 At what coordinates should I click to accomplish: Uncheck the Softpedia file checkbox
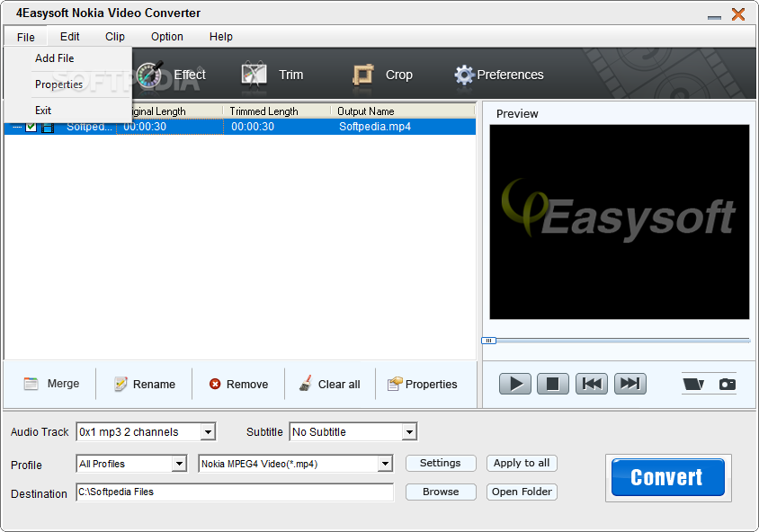[31, 127]
